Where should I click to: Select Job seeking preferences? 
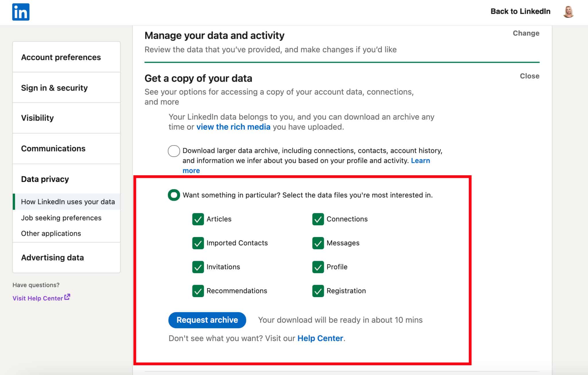61,218
